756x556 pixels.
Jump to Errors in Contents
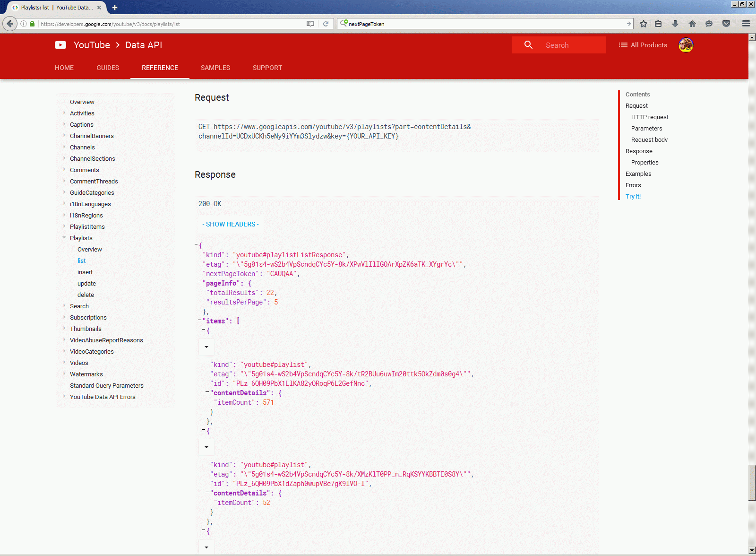tap(633, 185)
